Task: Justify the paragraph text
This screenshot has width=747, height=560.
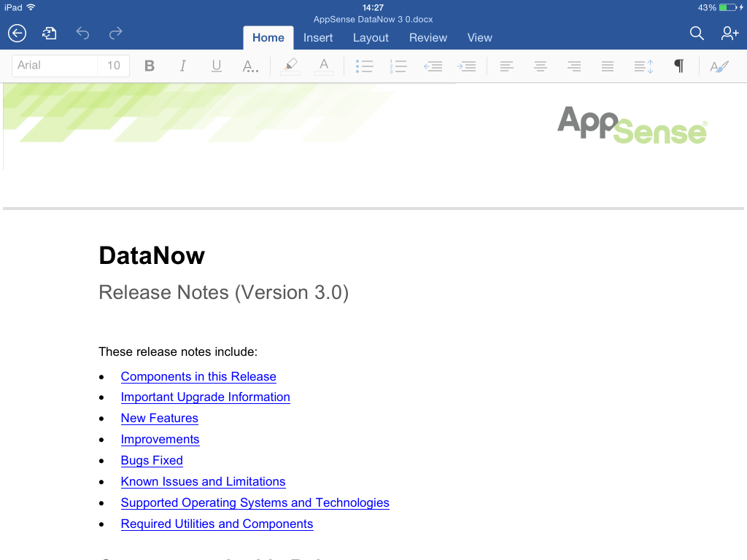Action: [608, 66]
